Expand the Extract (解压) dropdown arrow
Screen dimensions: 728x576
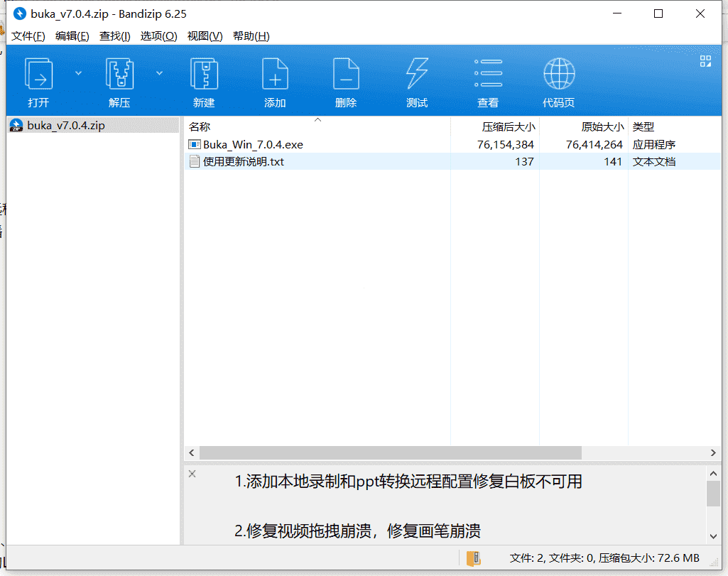click(159, 73)
